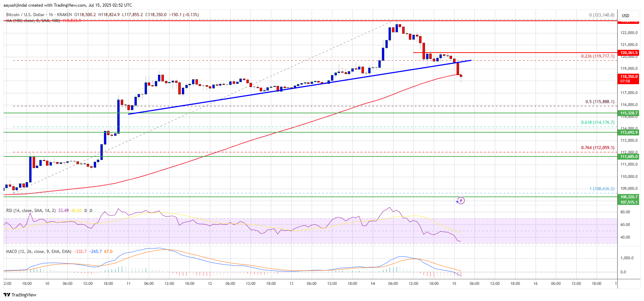Select the MA 100 indicator legend
The height and width of the screenshot is (301, 644).
click(33, 21)
